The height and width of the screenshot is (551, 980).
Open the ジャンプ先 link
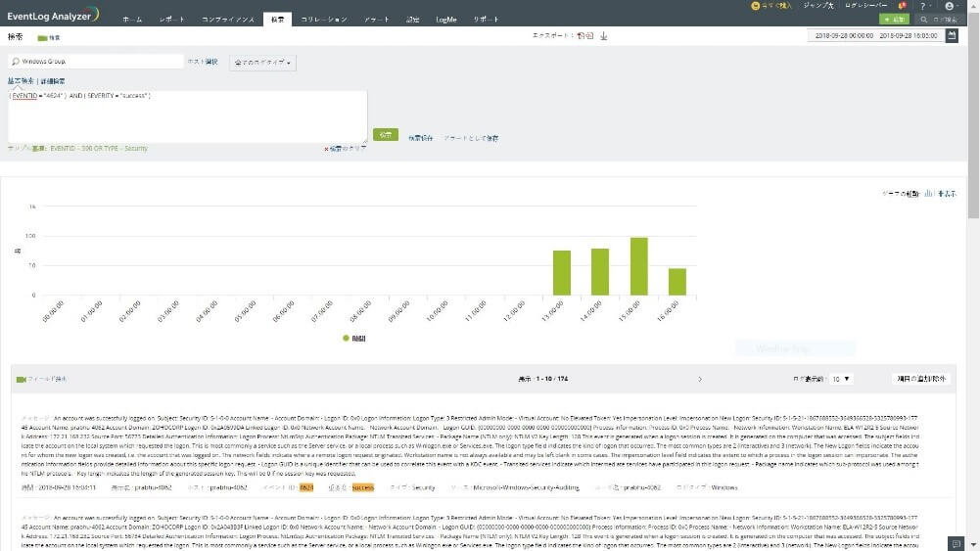(818, 6)
